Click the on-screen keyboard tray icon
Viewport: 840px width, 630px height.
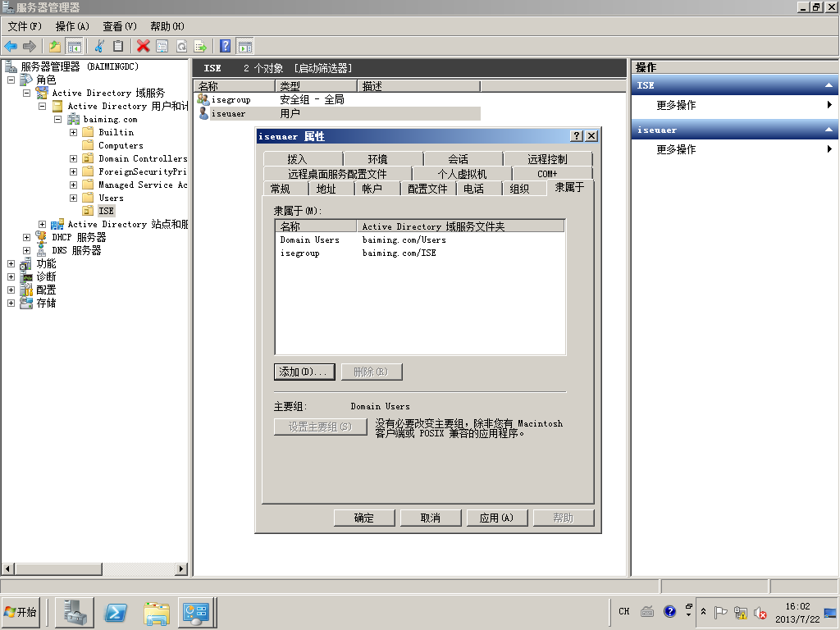[x=647, y=611]
